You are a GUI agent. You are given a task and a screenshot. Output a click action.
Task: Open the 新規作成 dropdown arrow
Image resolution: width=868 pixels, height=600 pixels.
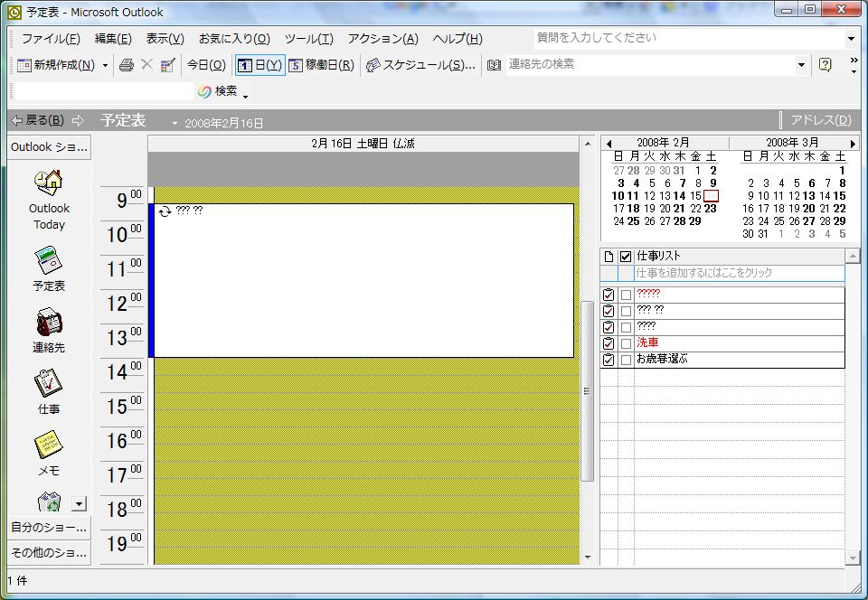pos(105,65)
